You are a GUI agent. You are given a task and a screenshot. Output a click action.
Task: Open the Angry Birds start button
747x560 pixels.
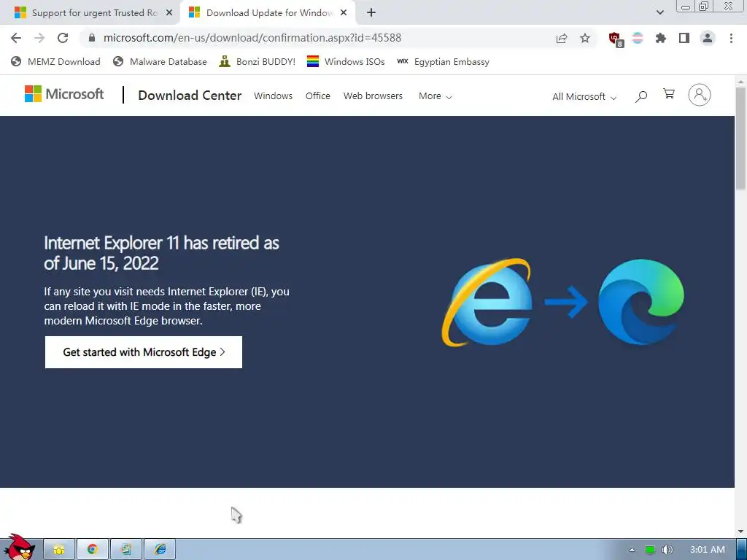18,547
